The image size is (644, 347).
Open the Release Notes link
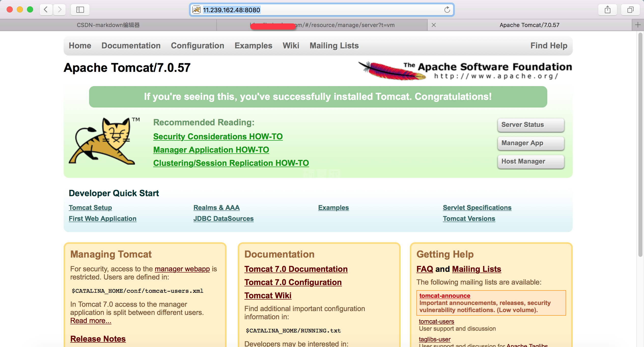click(x=98, y=339)
